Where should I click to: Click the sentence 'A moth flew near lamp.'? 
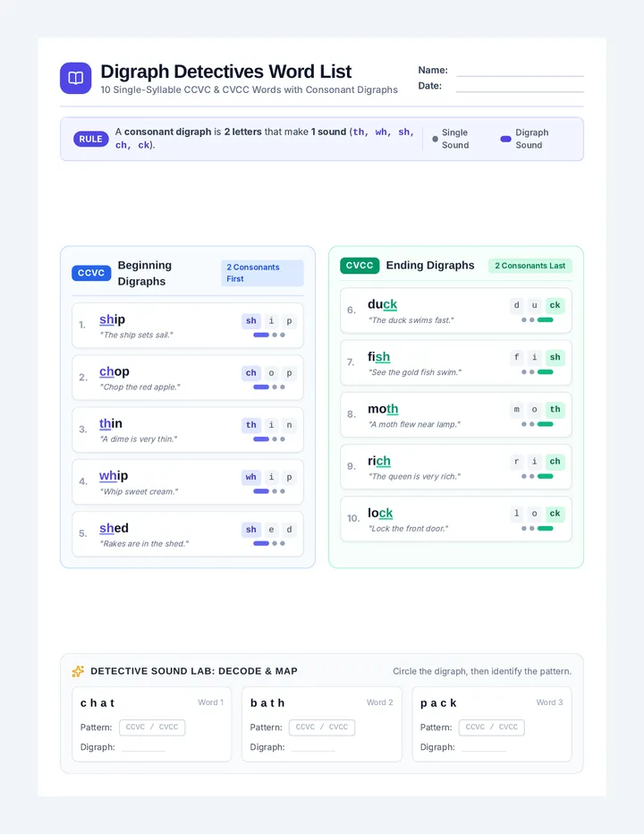414,424
